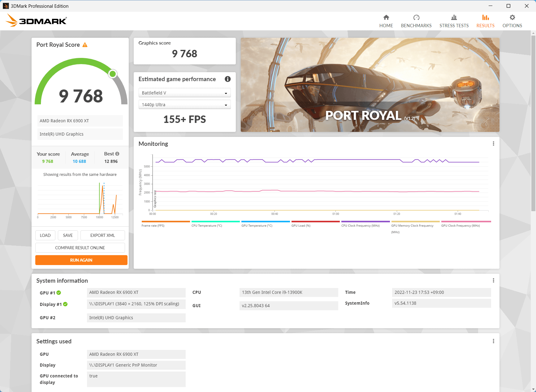
Task: Click the GPU connected to display value true
Action: click(136, 379)
